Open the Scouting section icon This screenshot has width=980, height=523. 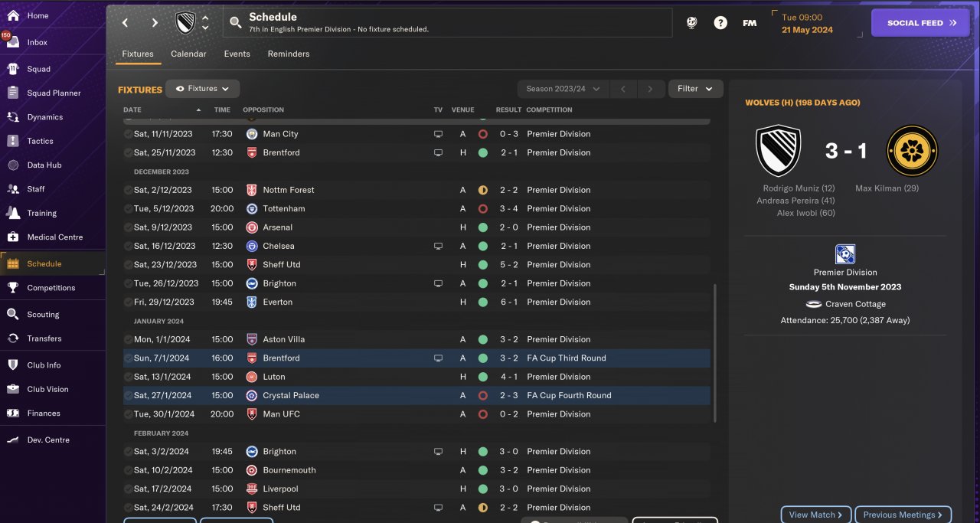pyautogui.click(x=13, y=314)
